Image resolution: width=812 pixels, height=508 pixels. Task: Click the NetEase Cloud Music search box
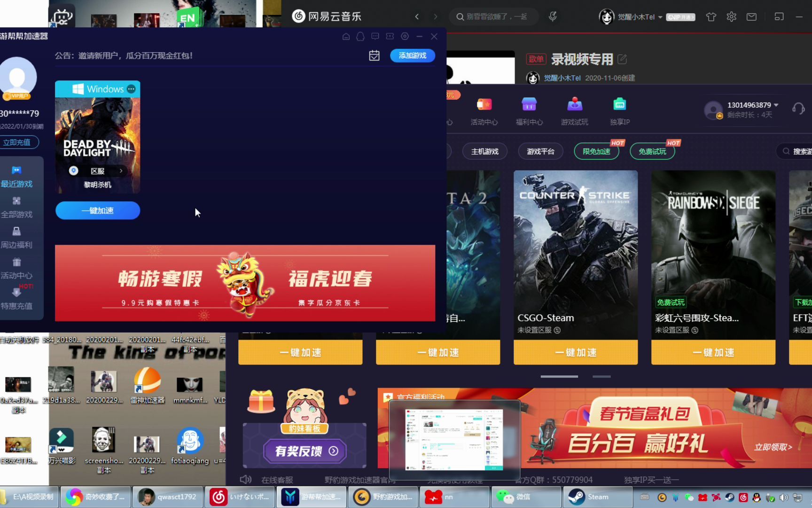pos(493,16)
